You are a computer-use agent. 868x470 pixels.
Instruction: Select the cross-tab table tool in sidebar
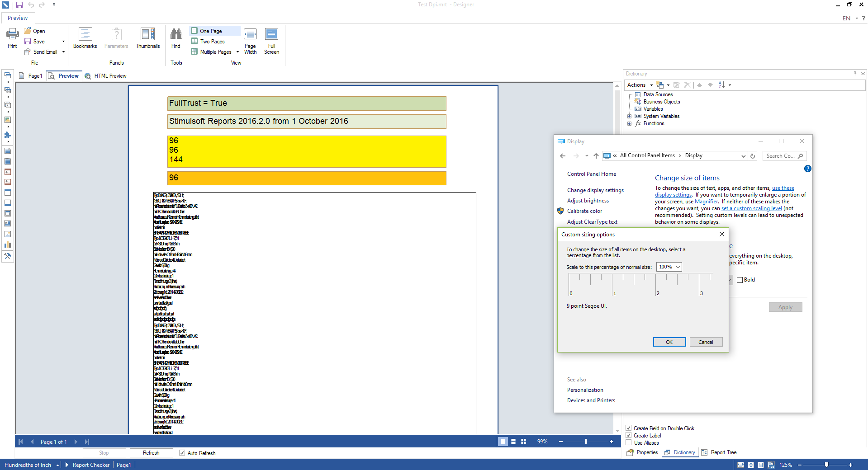[x=8, y=90]
